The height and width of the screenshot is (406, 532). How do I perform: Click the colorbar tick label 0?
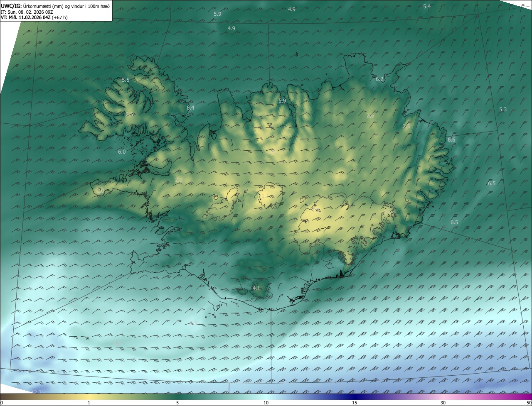pos(2,403)
